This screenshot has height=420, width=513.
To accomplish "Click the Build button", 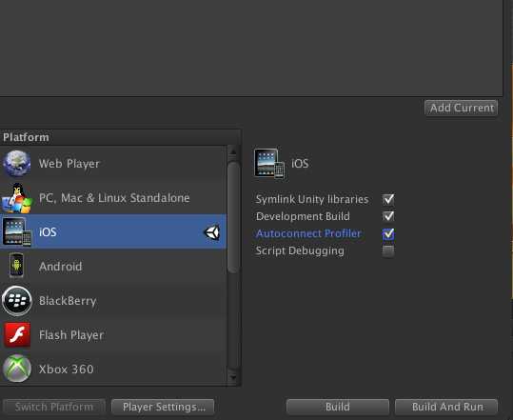I will coord(338,407).
